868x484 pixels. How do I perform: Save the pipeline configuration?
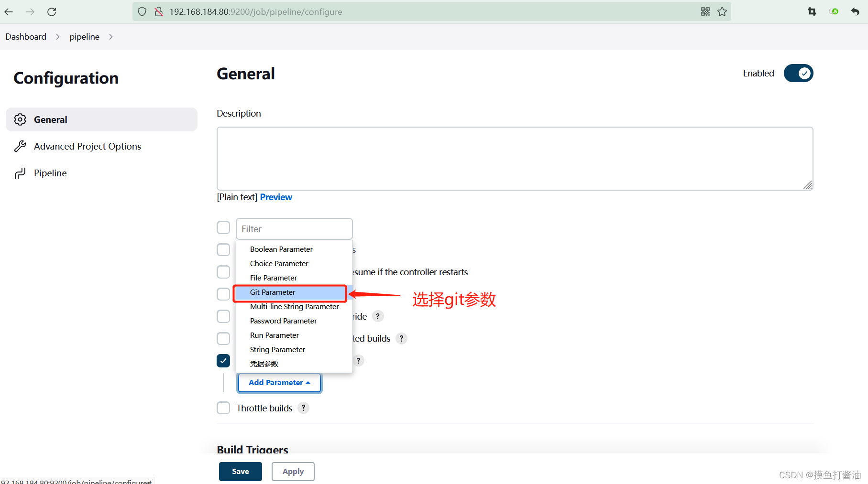click(x=241, y=472)
